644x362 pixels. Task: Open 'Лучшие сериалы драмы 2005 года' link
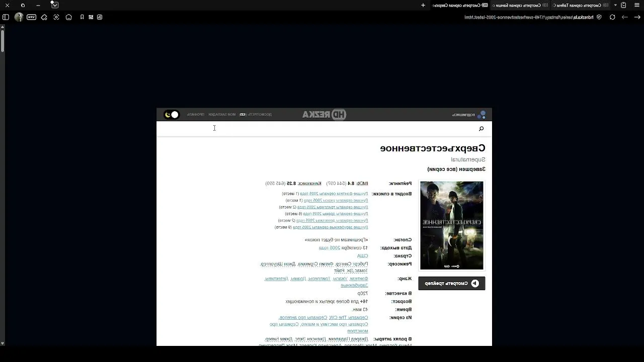[x=336, y=214]
